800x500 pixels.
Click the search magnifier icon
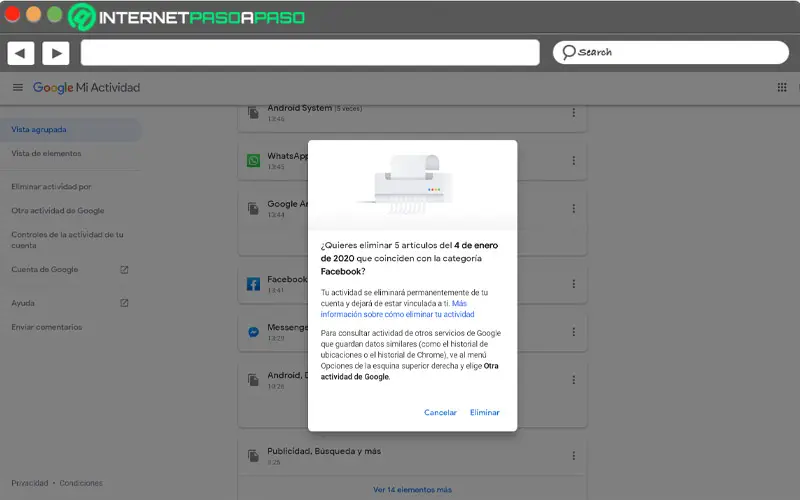coord(568,52)
